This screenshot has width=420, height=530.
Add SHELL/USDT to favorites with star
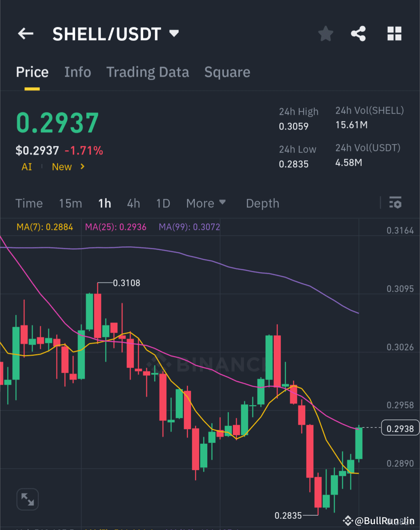(x=325, y=34)
